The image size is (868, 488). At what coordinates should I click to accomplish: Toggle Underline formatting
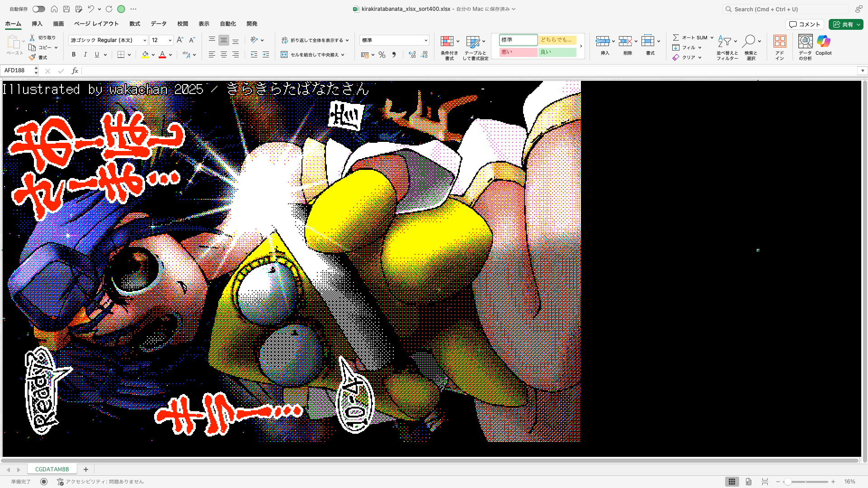[x=97, y=55]
